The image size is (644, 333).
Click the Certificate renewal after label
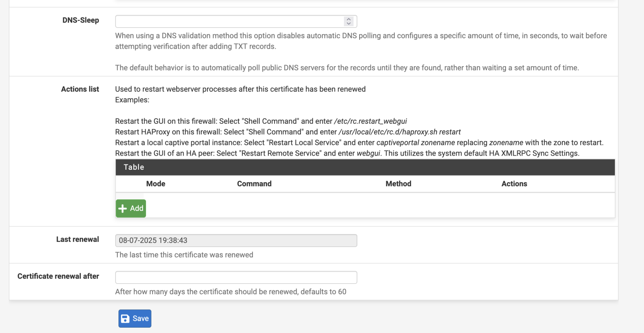click(58, 276)
